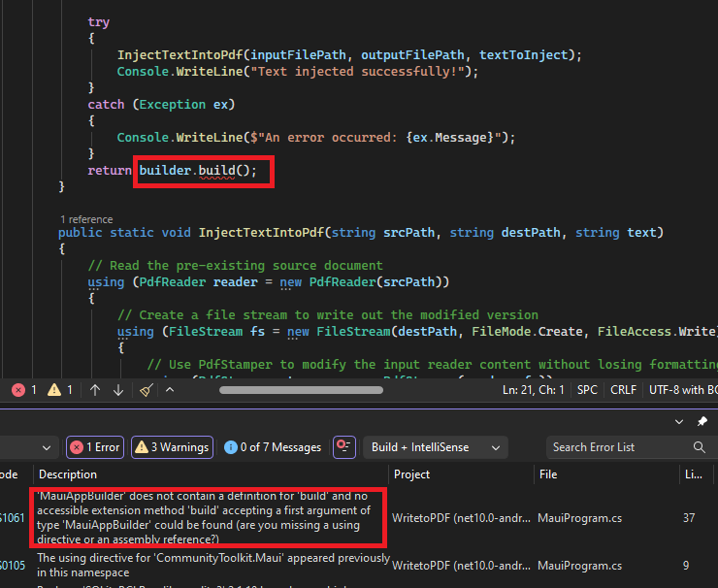Go to next issue with the down arrow
This screenshot has width=718, height=588.
(x=118, y=390)
